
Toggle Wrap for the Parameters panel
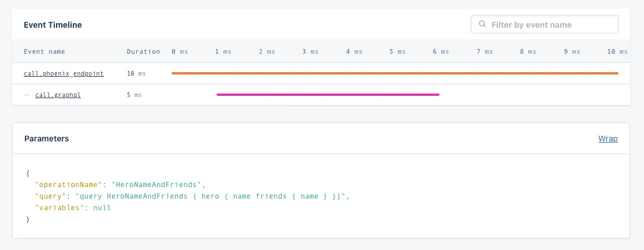608,139
